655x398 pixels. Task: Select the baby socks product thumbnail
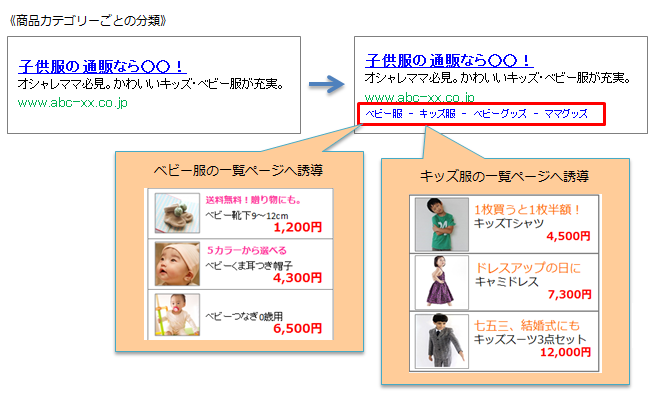[177, 213]
